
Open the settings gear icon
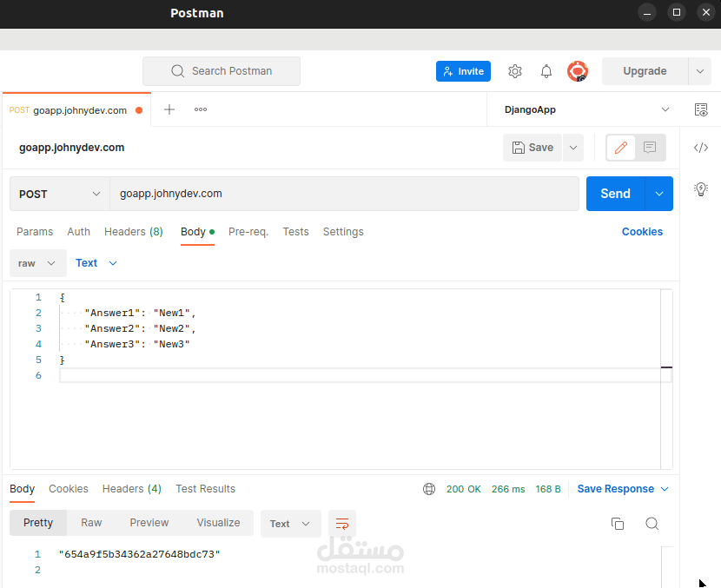pos(515,71)
